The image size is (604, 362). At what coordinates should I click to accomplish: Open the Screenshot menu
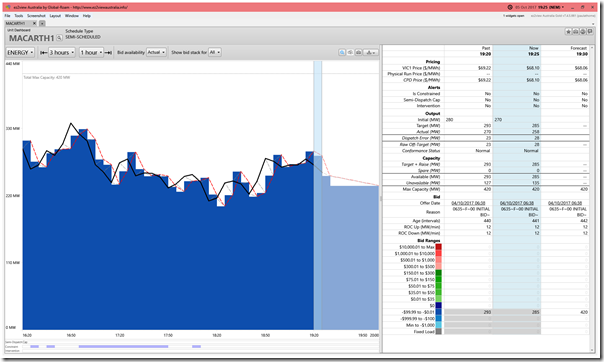[36, 16]
